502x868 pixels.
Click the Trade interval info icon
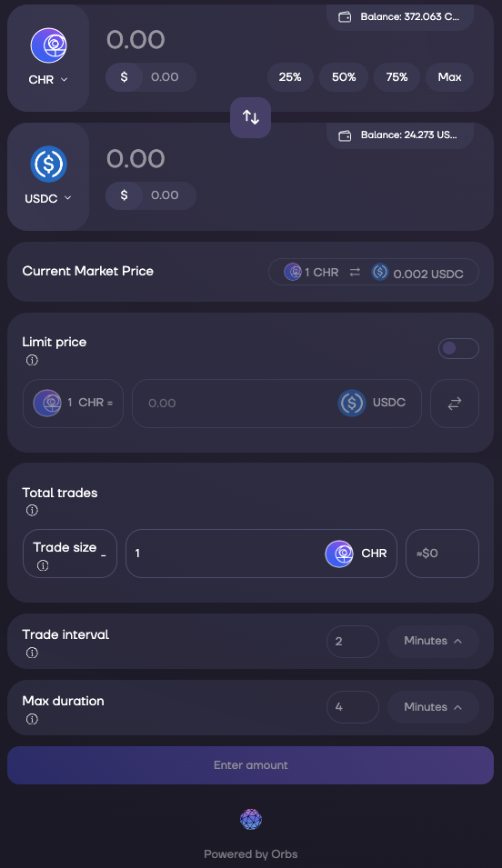pyautogui.click(x=32, y=653)
